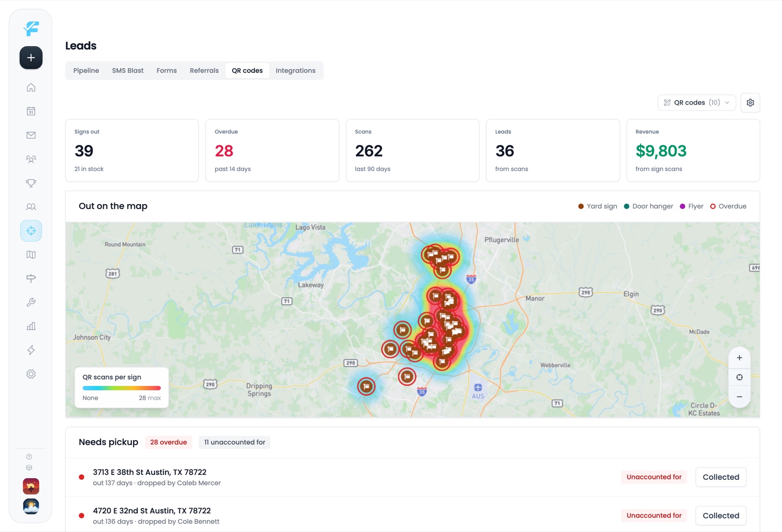The height and width of the screenshot is (532, 782).
Task: Click the map zoom out minus button
Action: 739,397
